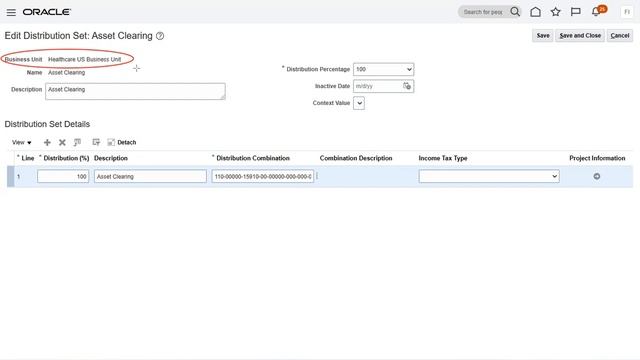
Task: Focus the Search for people field
Action: click(x=484, y=12)
